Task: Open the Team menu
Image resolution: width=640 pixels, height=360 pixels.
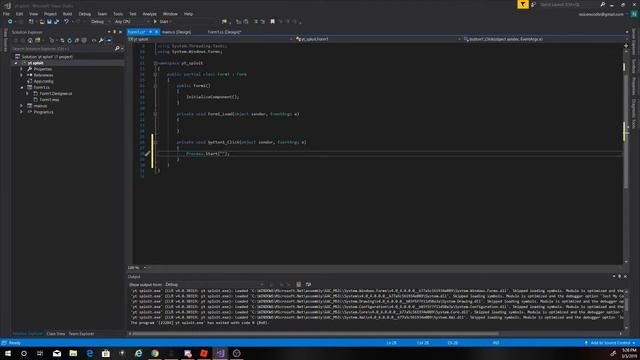Action: click(102, 14)
